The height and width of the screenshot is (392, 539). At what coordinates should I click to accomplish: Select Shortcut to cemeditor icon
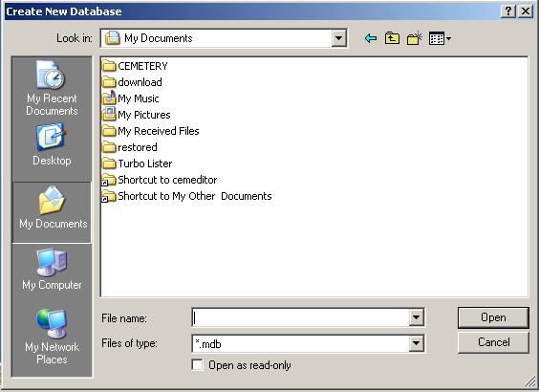pos(109,180)
